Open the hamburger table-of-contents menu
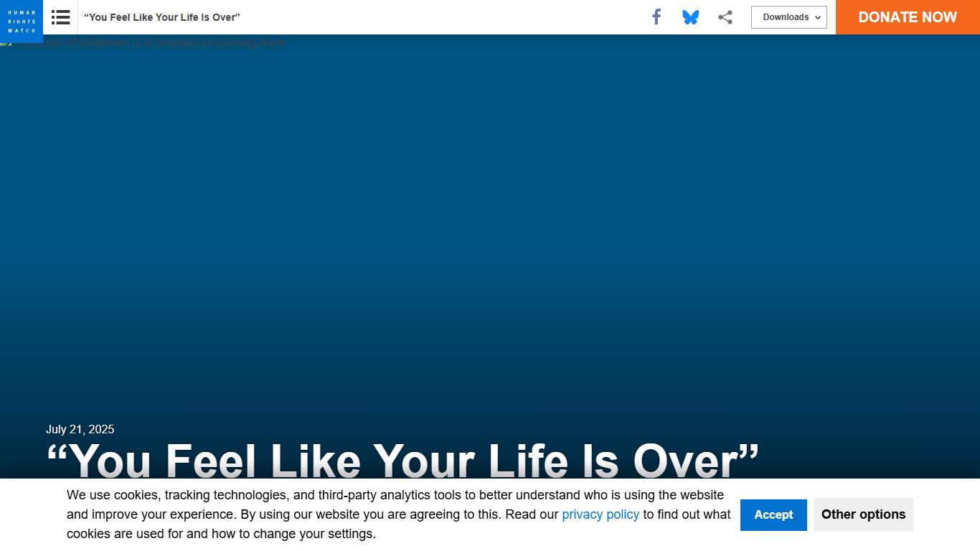 (x=61, y=17)
